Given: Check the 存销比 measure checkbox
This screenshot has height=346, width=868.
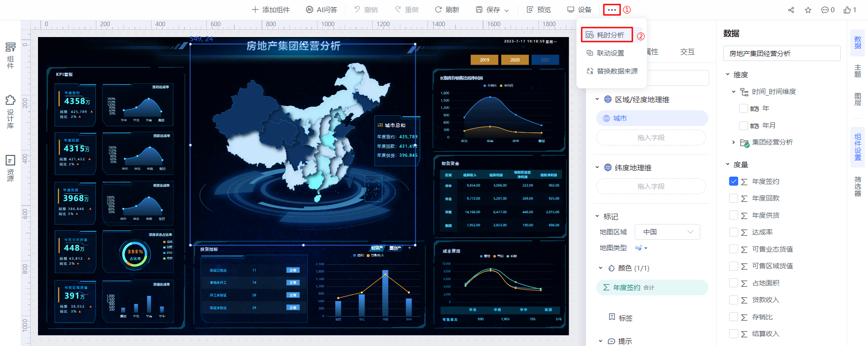Looking at the screenshot, I should click(734, 317).
